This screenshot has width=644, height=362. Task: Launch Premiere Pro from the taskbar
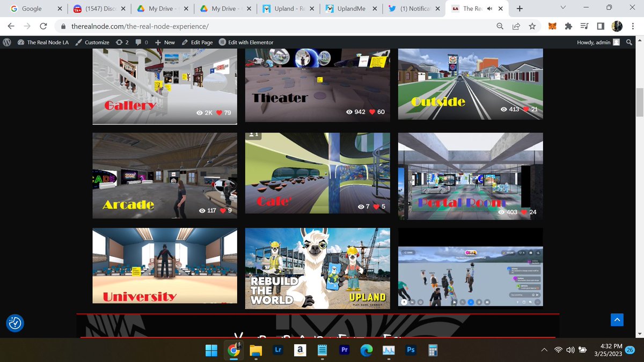(x=345, y=350)
